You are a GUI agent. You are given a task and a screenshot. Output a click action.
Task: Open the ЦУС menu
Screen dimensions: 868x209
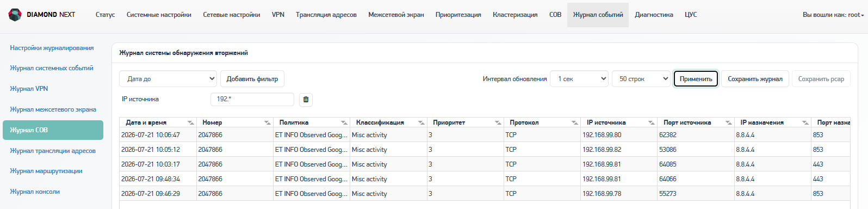691,15
